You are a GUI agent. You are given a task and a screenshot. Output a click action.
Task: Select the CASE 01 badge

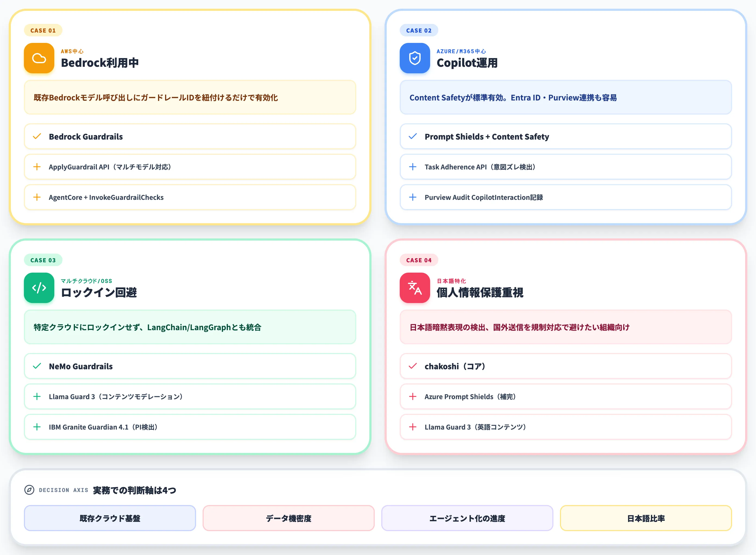(x=43, y=30)
